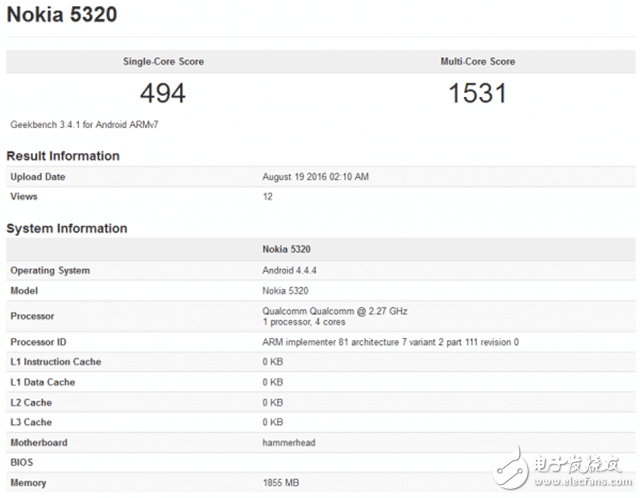Click the single-core score value 494

163,94
